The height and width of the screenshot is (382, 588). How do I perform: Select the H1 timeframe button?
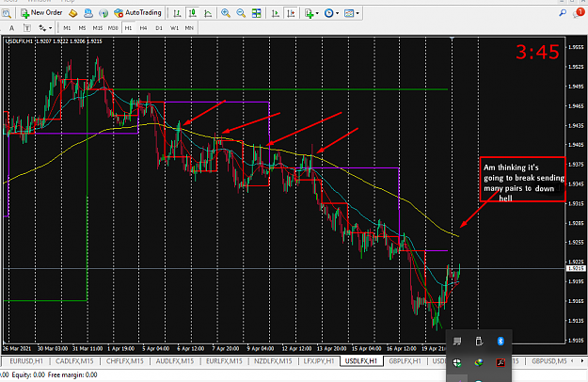point(128,28)
